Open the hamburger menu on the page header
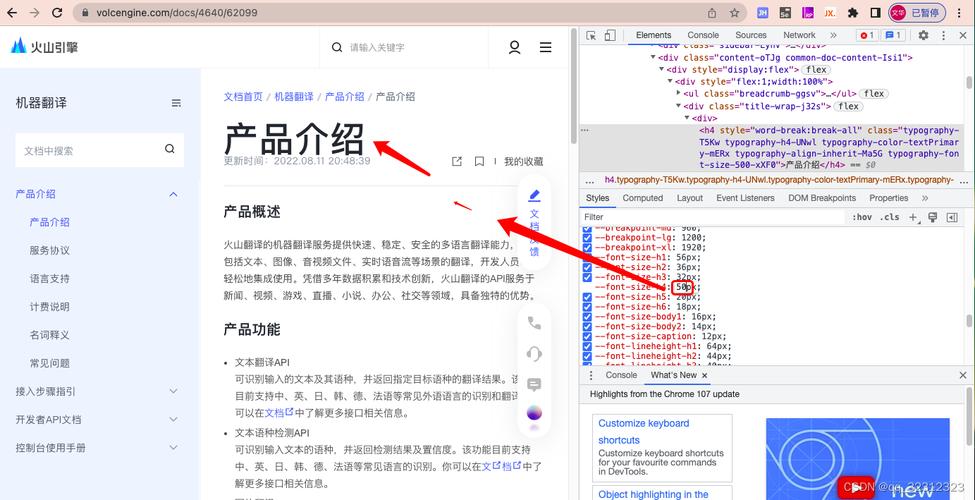 [545, 47]
